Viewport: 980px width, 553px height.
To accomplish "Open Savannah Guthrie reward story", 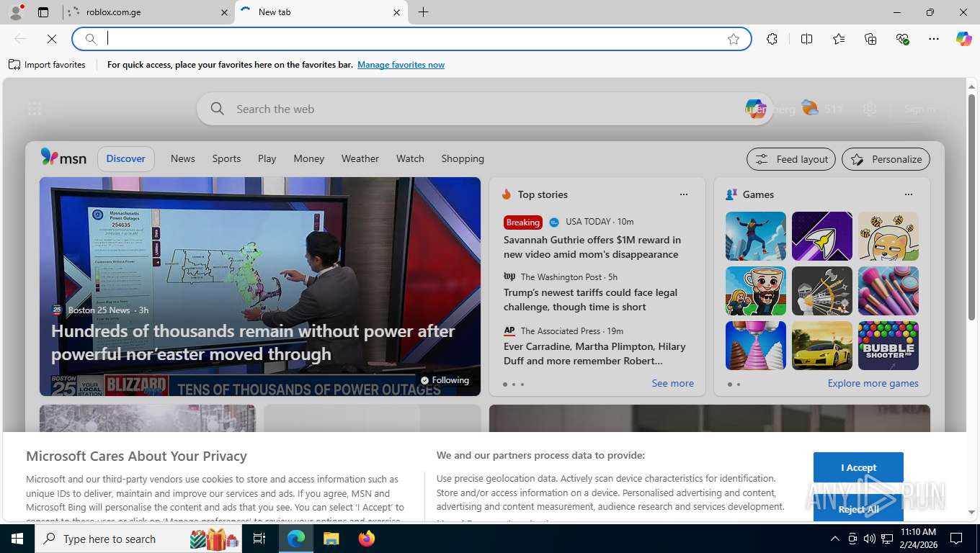I will click(x=592, y=247).
